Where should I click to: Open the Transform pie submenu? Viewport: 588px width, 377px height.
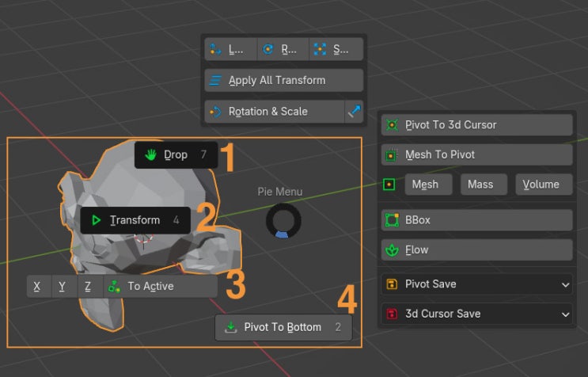pyautogui.click(x=135, y=220)
